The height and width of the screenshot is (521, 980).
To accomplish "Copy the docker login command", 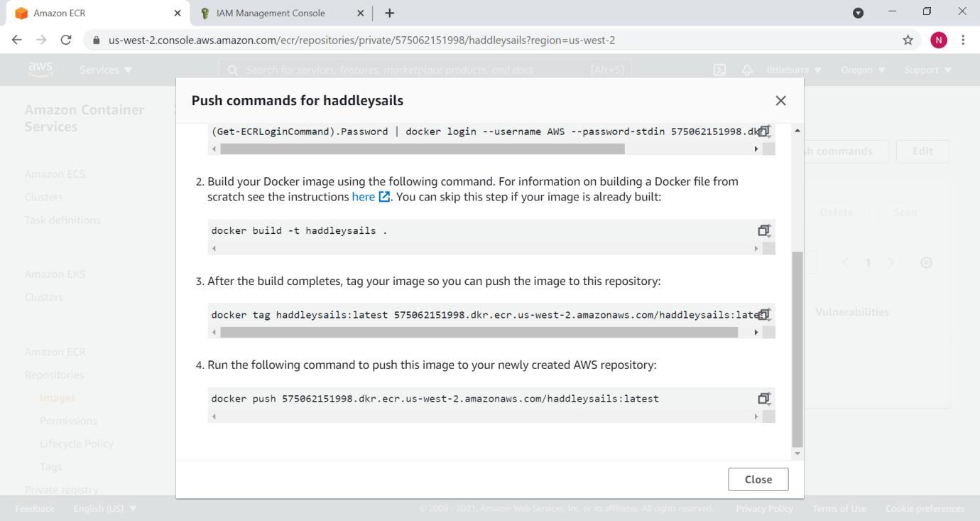I will (763, 131).
